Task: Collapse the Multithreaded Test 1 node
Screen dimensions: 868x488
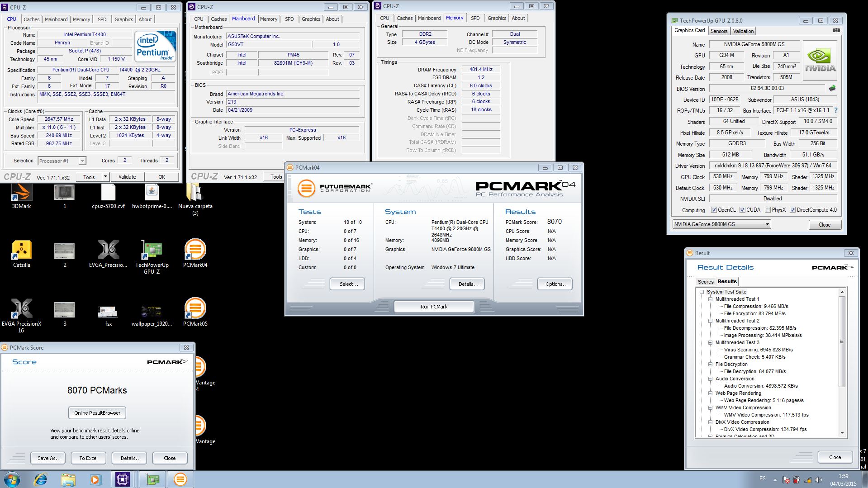Action: [x=711, y=299]
